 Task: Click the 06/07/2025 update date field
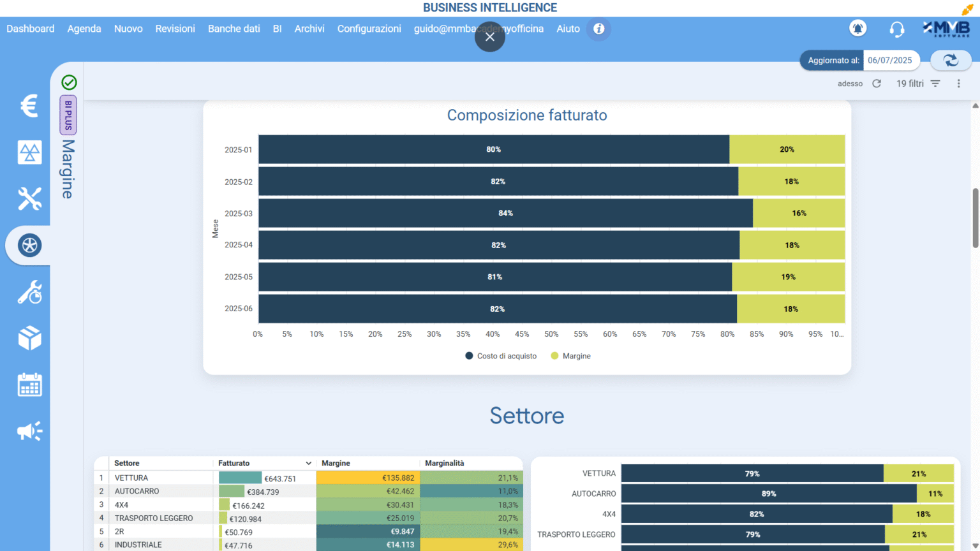[889, 61]
